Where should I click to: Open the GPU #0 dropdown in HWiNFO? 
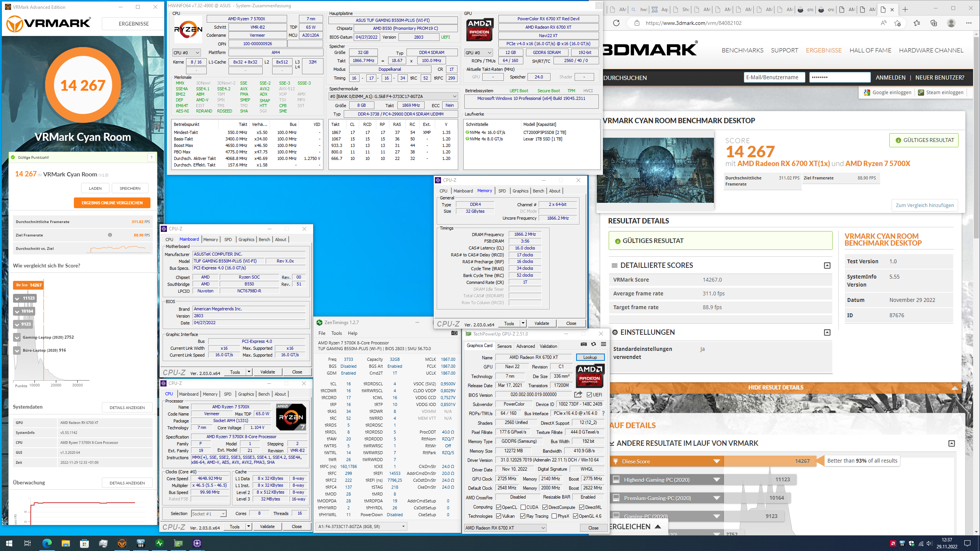(x=478, y=53)
